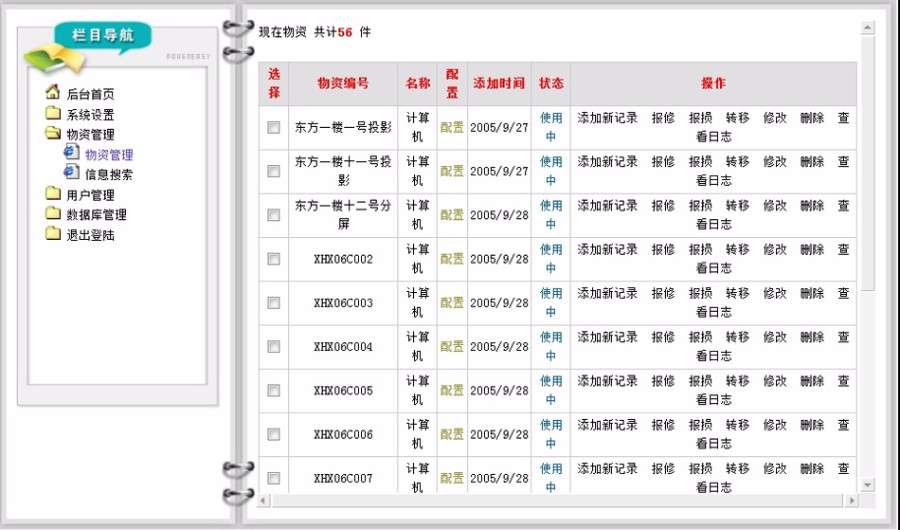Screen dimensions: 900x530
Task: Click 报损 in the XHX06C003 row
Action: tap(700, 293)
